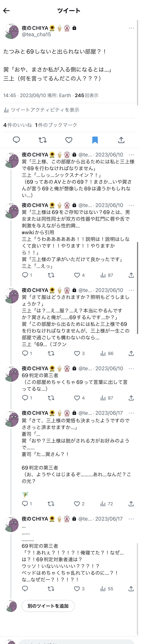
Task: Like the reply with 87 views, wiki quote
Action: [77, 275]
